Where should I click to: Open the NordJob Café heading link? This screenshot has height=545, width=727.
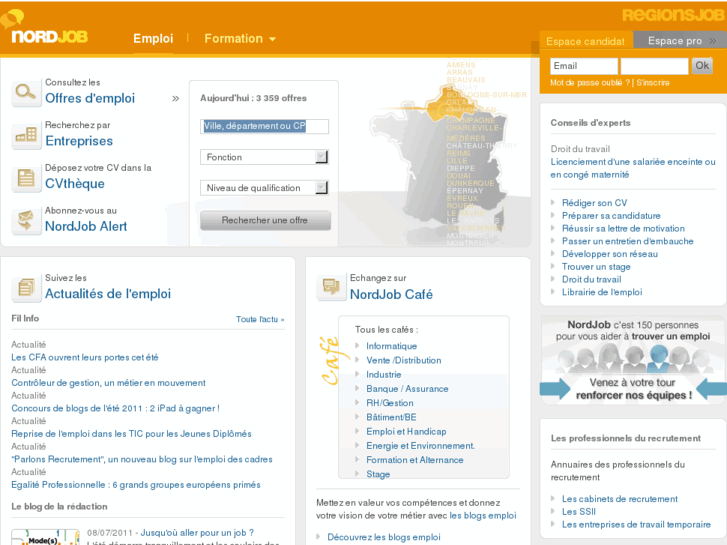[x=391, y=295]
